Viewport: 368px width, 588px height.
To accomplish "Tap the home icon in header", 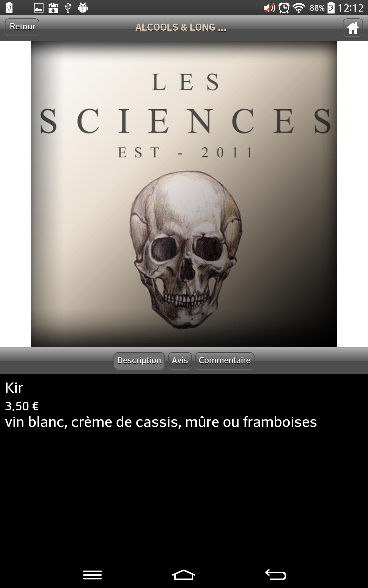I will coord(353,28).
